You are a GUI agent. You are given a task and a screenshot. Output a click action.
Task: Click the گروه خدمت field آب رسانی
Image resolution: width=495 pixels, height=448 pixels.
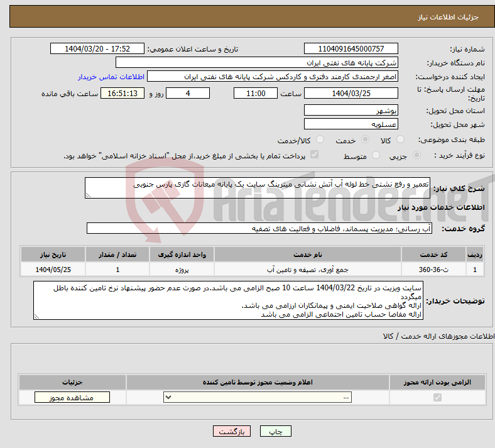tap(259, 228)
